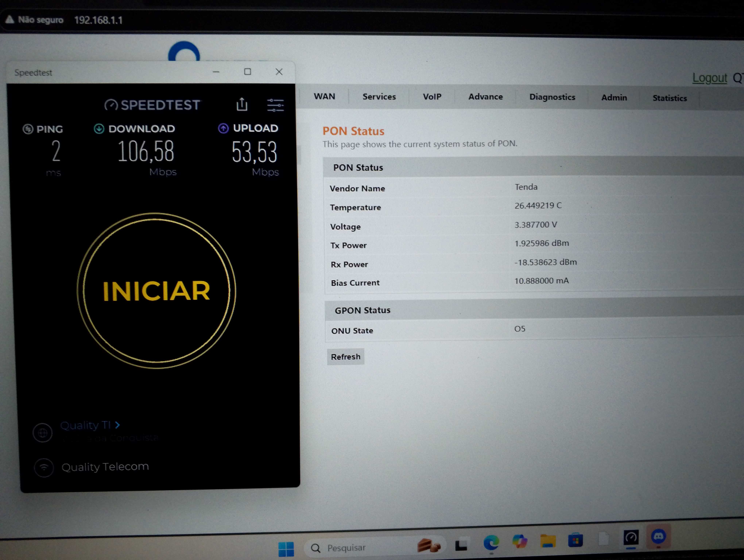Open Discord from the taskbar
This screenshot has width=744, height=560.
click(x=658, y=536)
